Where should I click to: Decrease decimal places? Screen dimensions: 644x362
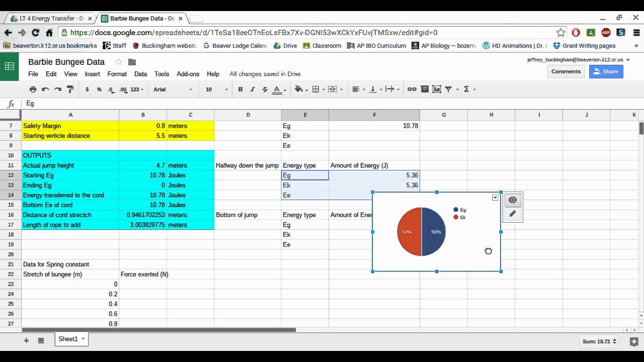tap(111, 89)
